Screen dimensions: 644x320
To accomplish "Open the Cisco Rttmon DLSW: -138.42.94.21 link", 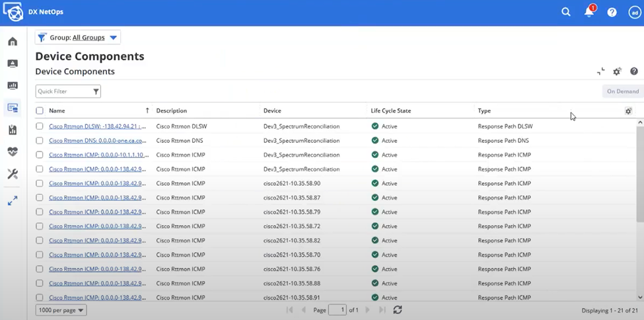I will point(98,126).
